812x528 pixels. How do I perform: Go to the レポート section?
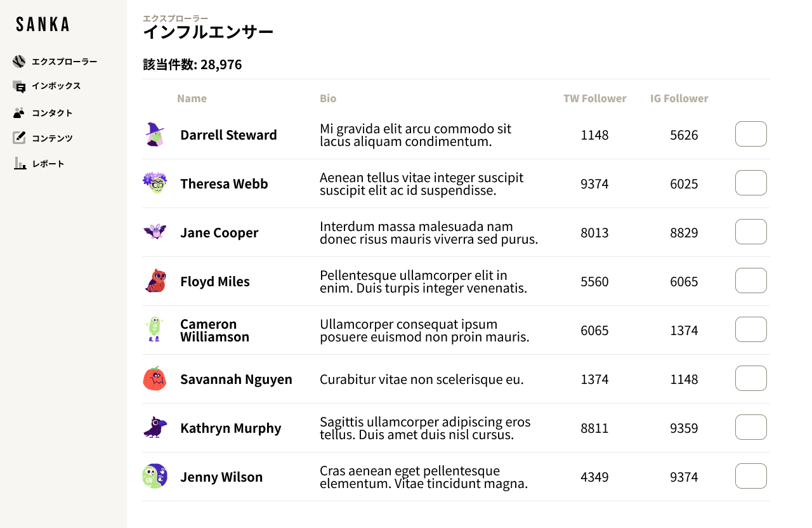(48, 164)
